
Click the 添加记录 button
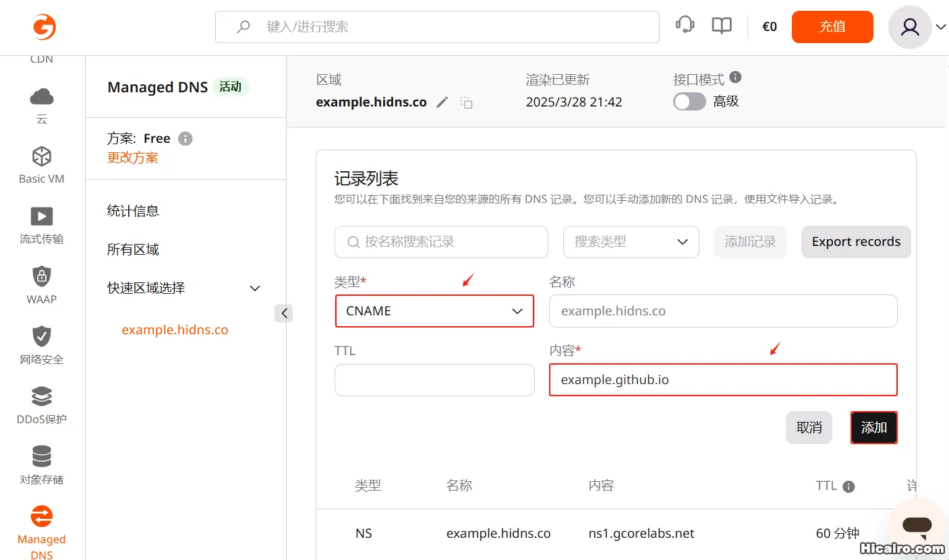[x=750, y=242]
